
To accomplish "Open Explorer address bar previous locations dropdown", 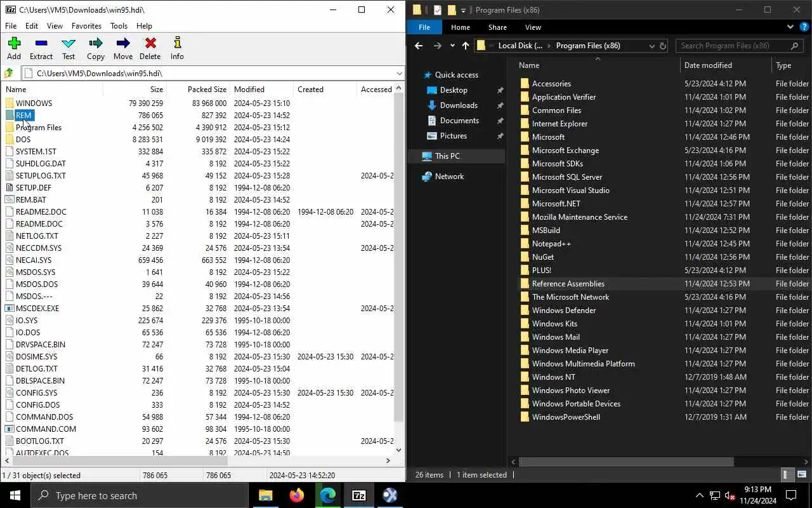I will click(x=652, y=46).
